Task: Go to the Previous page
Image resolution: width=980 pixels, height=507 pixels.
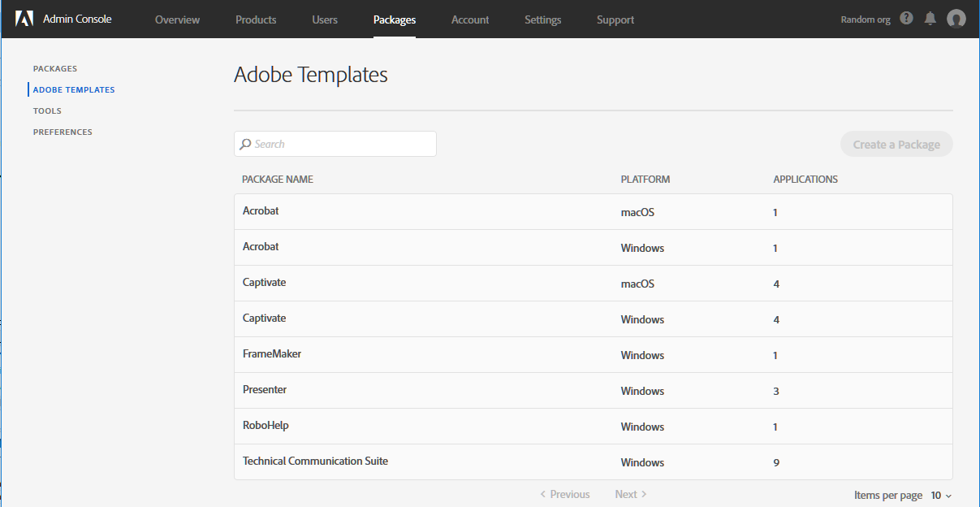Action: point(564,494)
